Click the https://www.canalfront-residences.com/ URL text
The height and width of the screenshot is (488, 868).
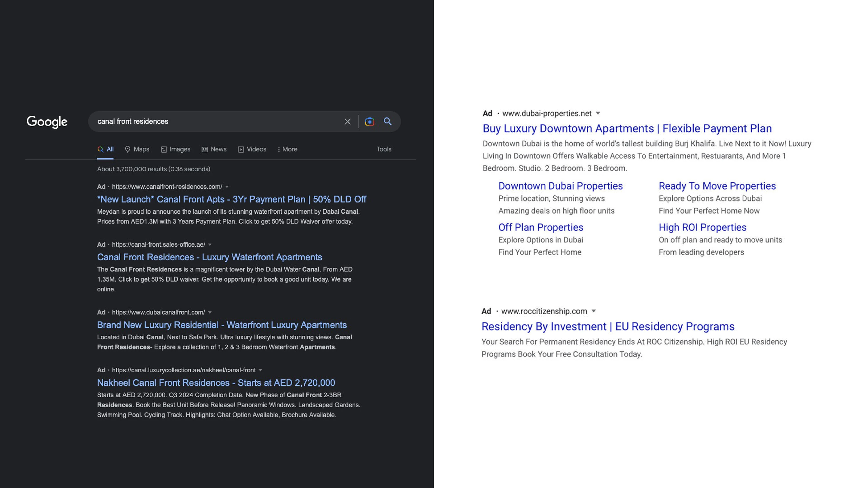click(x=167, y=187)
